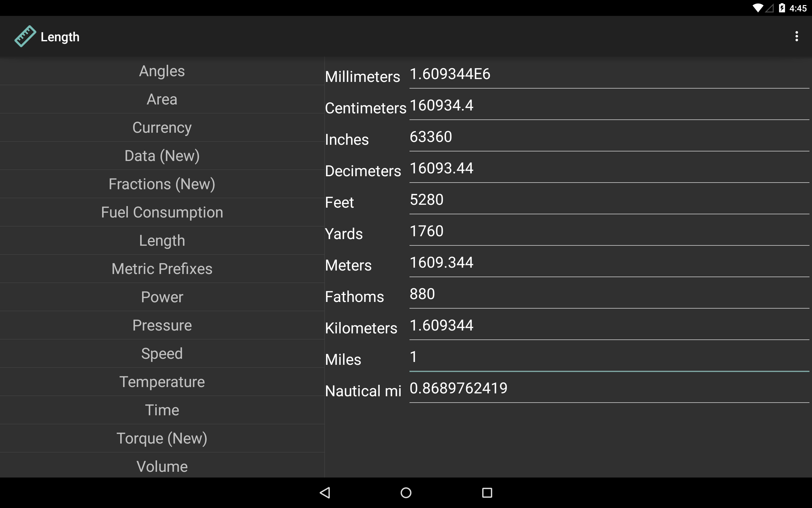Open the Currency converter

(162, 127)
